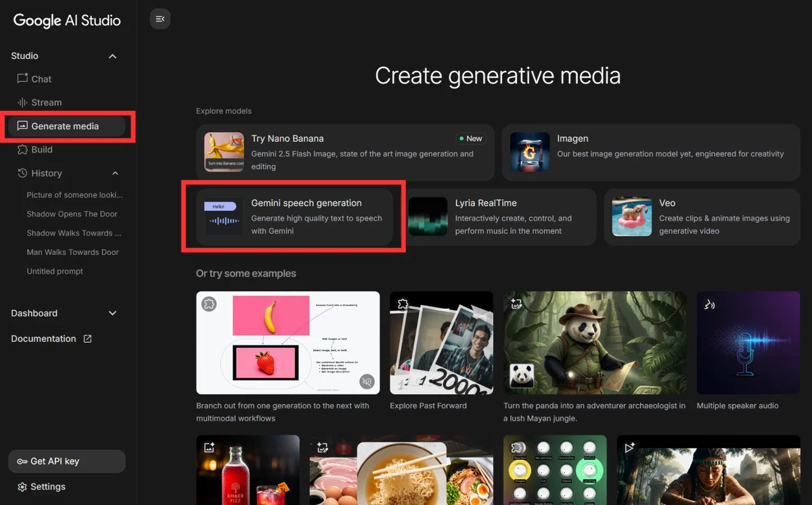Viewport: 812px width, 505px height.
Task: Click the Lyria RealTime thumbnail
Action: pos(428,216)
